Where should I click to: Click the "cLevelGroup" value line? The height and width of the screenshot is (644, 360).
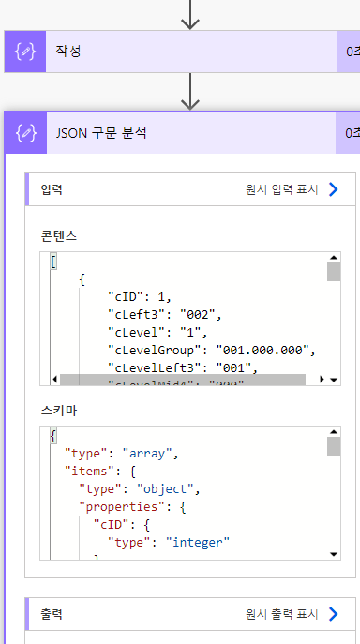coord(212,351)
